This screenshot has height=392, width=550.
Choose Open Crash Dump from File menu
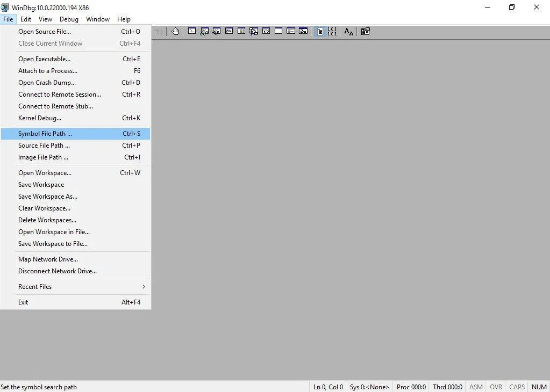(x=75, y=83)
